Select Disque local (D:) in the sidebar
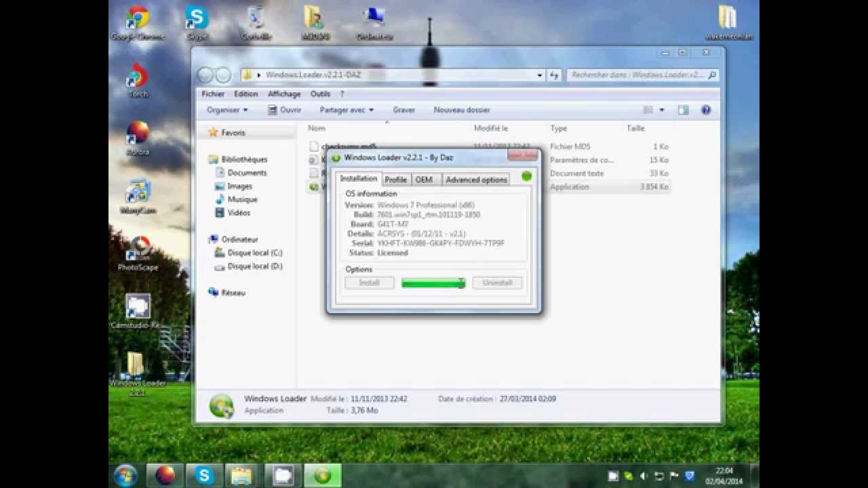Image resolution: width=868 pixels, height=488 pixels. click(255, 266)
